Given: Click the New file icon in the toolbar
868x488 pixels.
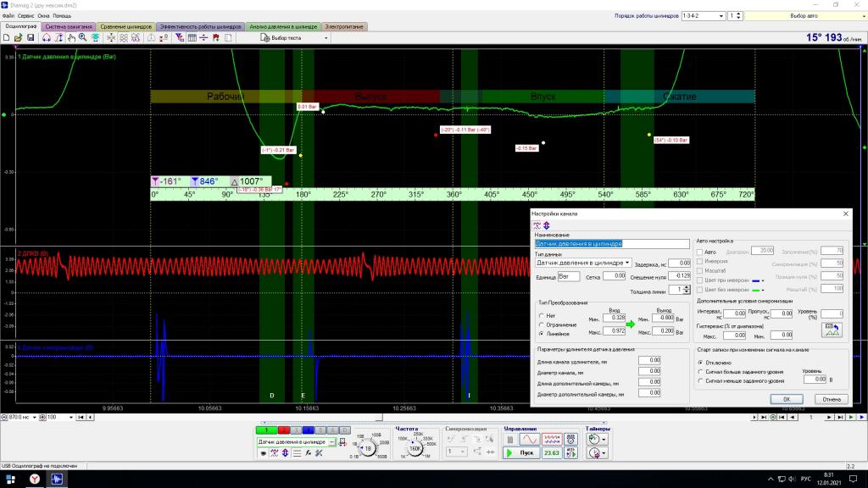Looking at the screenshot, I should pyautogui.click(x=6, y=37).
